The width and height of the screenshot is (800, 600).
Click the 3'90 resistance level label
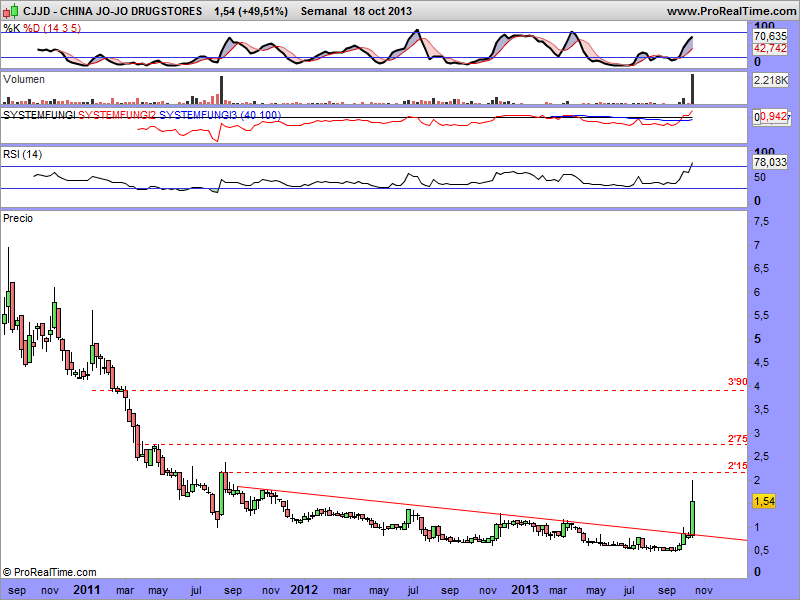point(737,382)
